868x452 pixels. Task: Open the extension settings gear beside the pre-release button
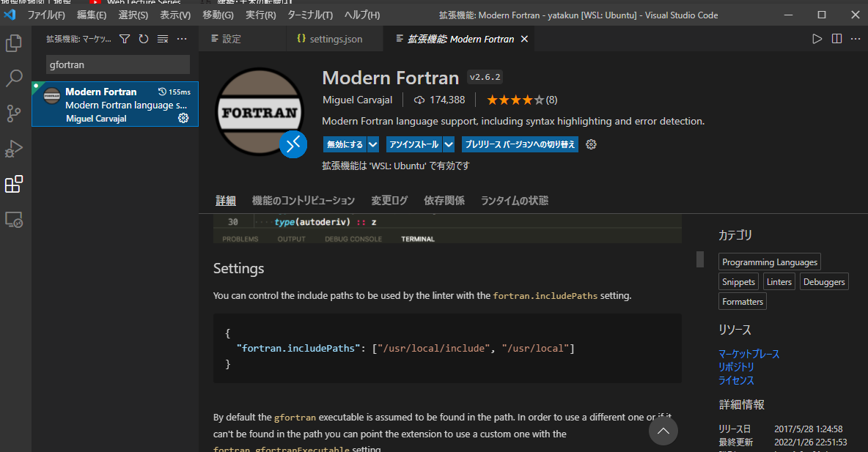pyautogui.click(x=591, y=144)
